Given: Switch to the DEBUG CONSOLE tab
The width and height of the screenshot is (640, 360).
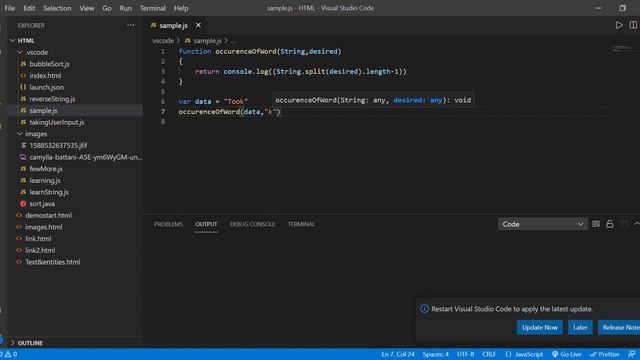Looking at the screenshot, I should point(252,224).
